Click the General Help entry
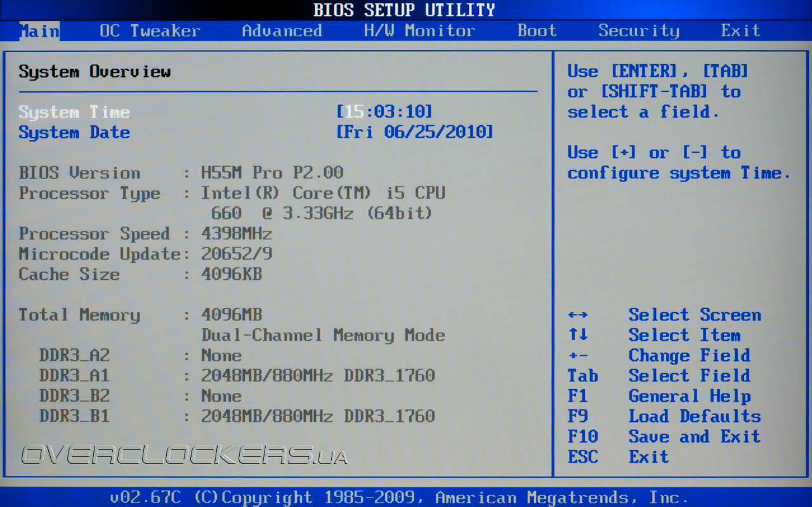Image resolution: width=812 pixels, height=507 pixels. pyautogui.click(x=690, y=397)
